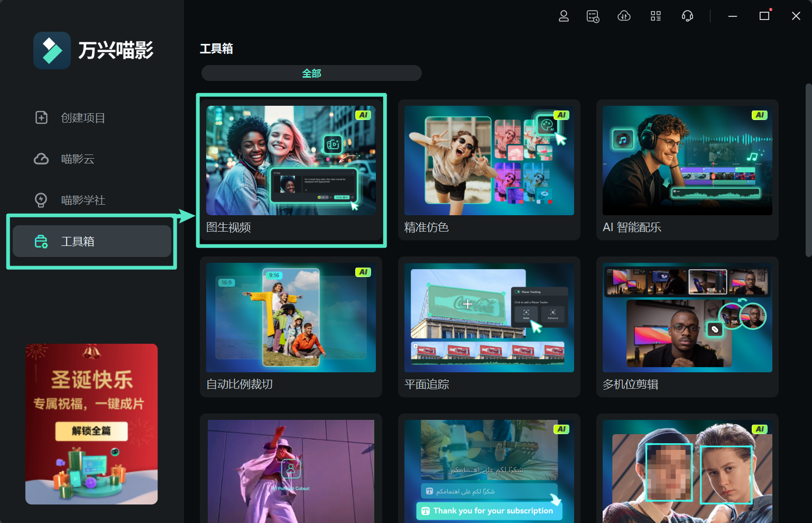The image size is (812, 523).
Task: Open the 多机位剪辑 tool card
Action: point(687,327)
